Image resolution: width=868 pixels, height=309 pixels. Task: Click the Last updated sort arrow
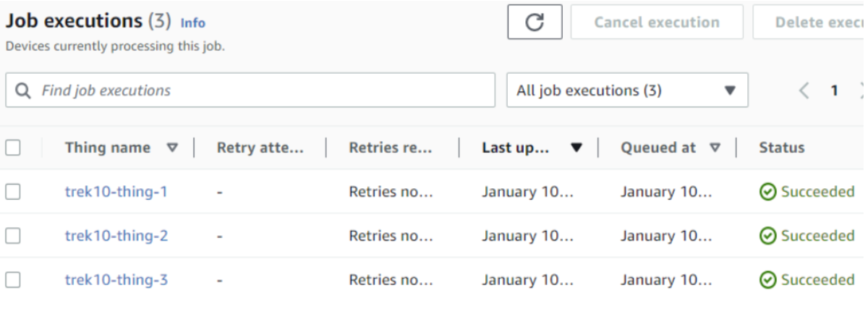tap(576, 148)
